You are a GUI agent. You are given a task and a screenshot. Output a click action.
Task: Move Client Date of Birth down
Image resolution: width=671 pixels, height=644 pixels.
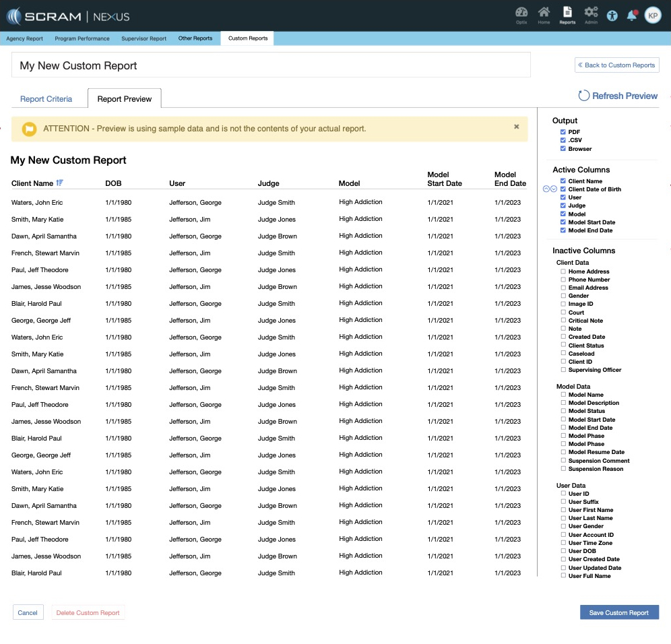[554, 189]
